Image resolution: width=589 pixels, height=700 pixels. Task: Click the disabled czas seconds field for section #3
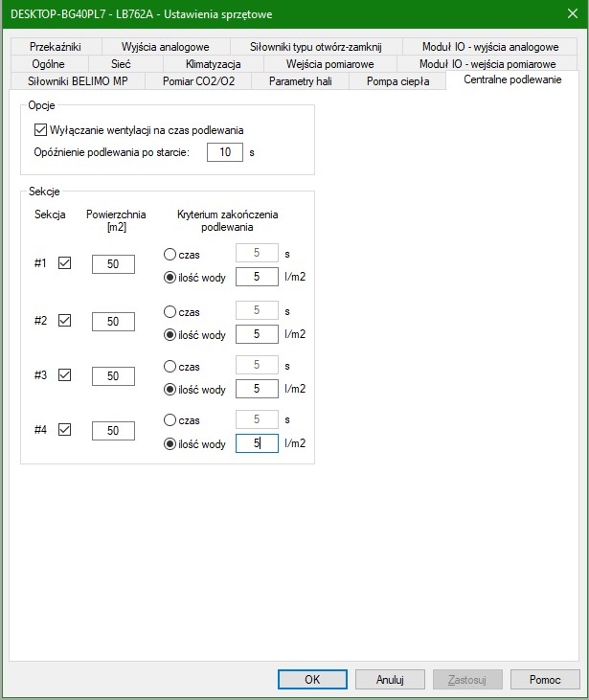[258, 365]
